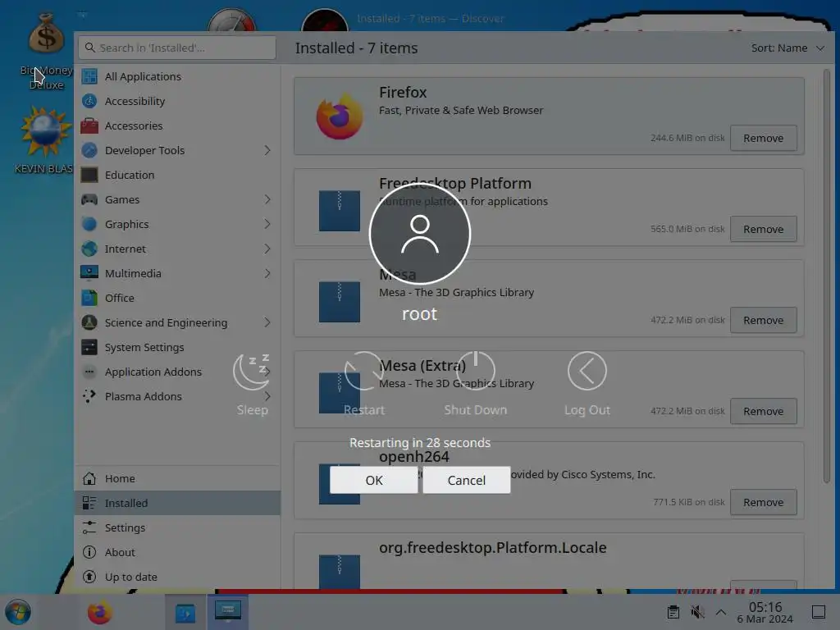
Task: Click the Developer Tools icon
Action: (89, 151)
